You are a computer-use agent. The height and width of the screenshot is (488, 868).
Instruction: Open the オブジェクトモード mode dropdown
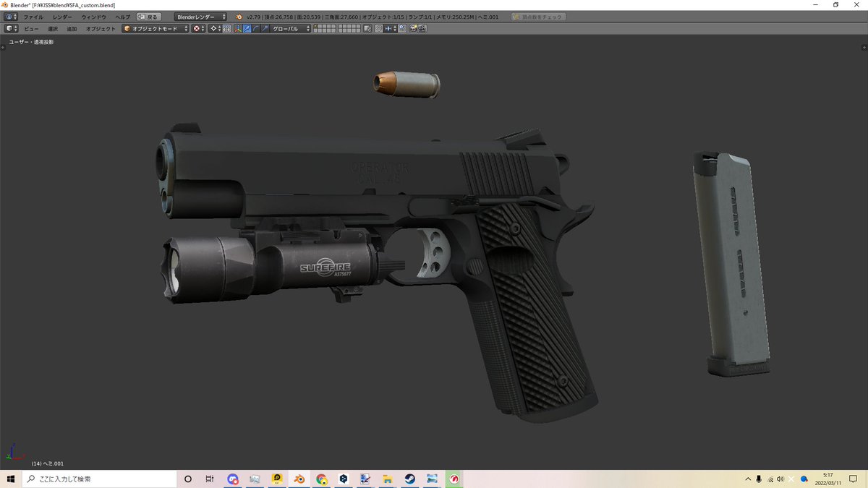(156, 28)
